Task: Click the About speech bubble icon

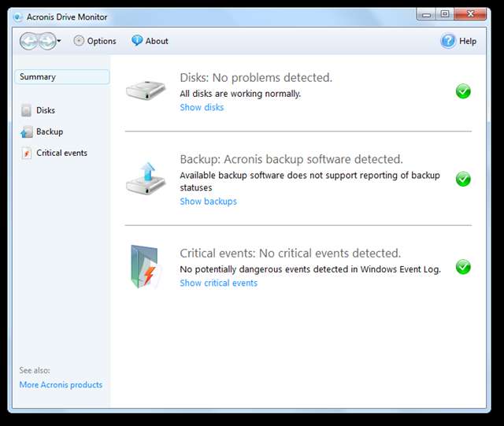Action: (x=137, y=41)
